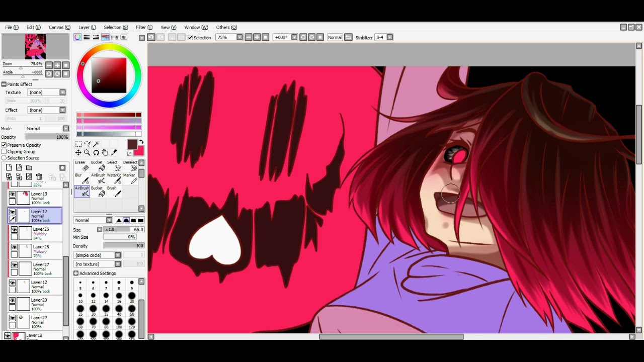The width and height of the screenshot is (644, 362).
Task: Toggle Selection checkbox in toolbar
Action: point(190,38)
